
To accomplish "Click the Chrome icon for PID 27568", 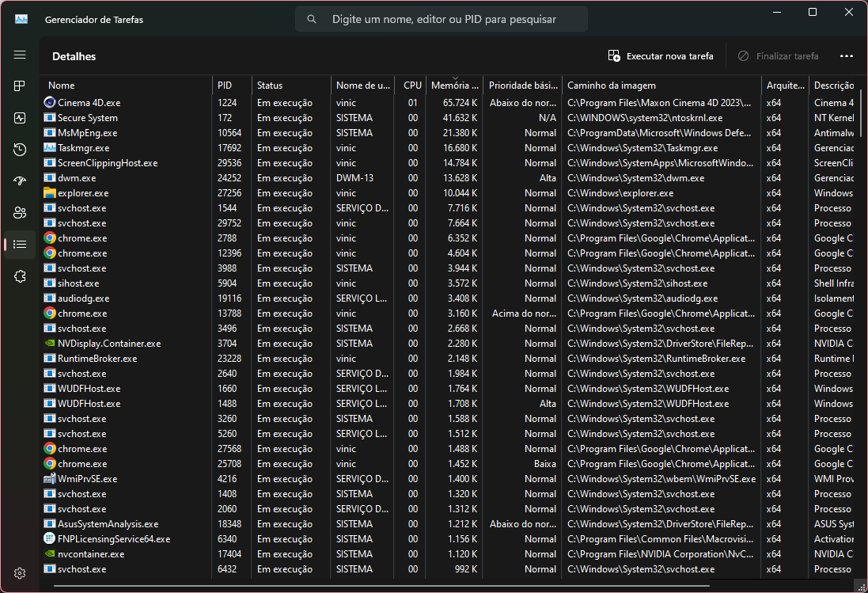I will tap(50, 448).
